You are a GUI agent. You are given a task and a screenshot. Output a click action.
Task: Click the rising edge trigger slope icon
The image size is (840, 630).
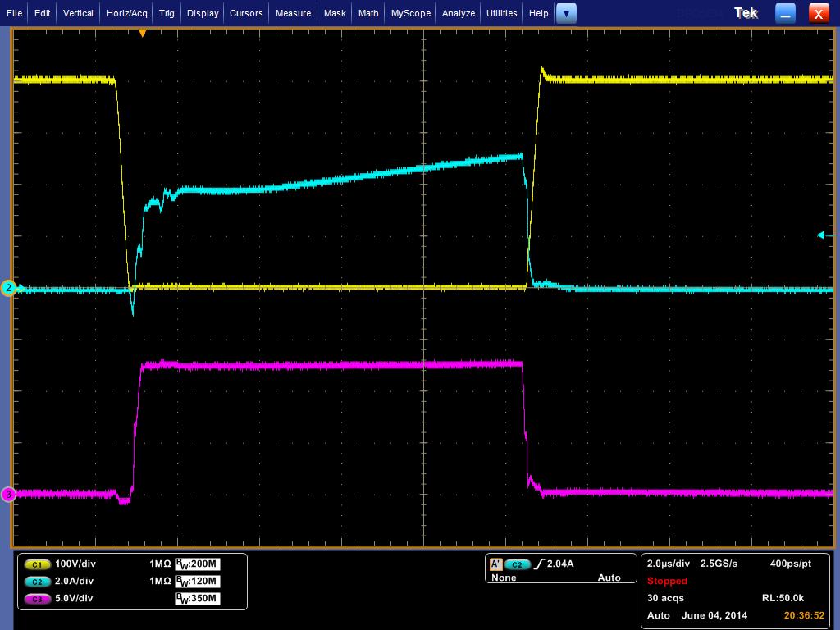[x=539, y=564]
